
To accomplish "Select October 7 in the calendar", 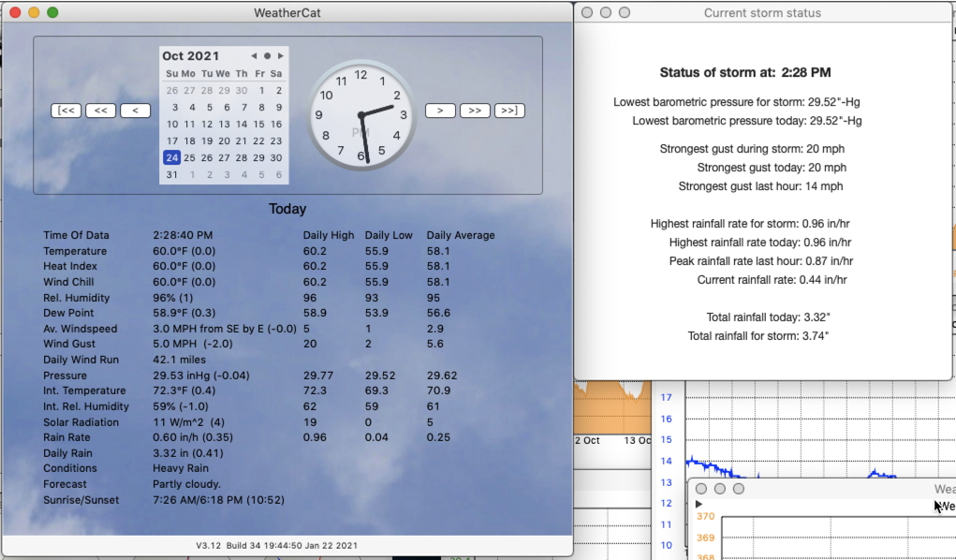I will (243, 108).
